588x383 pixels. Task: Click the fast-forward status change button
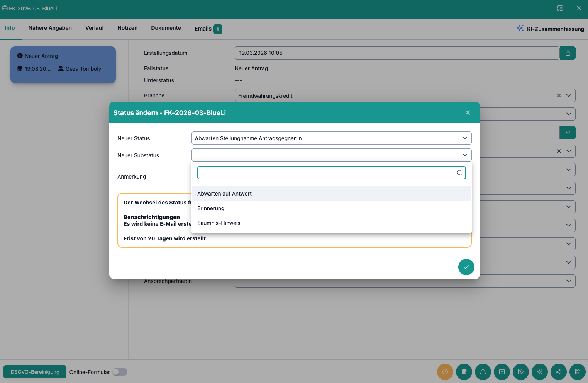(520, 372)
